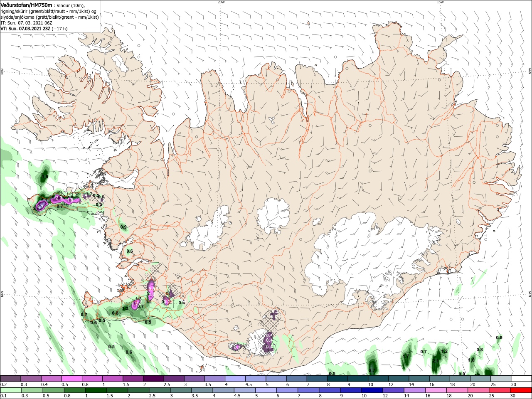Screen dimensions: 532x399
Task: Click the 1.9 precipitation value off the west coast
Action: (45, 177)
